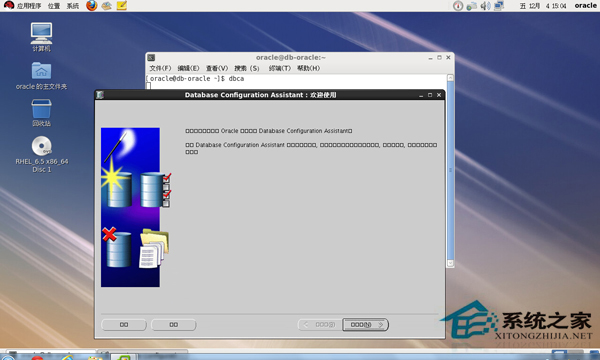The height and width of the screenshot is (360, 600).
Task: Click the terminal's vertical scrollbar track
Action: tap(450, 170)
